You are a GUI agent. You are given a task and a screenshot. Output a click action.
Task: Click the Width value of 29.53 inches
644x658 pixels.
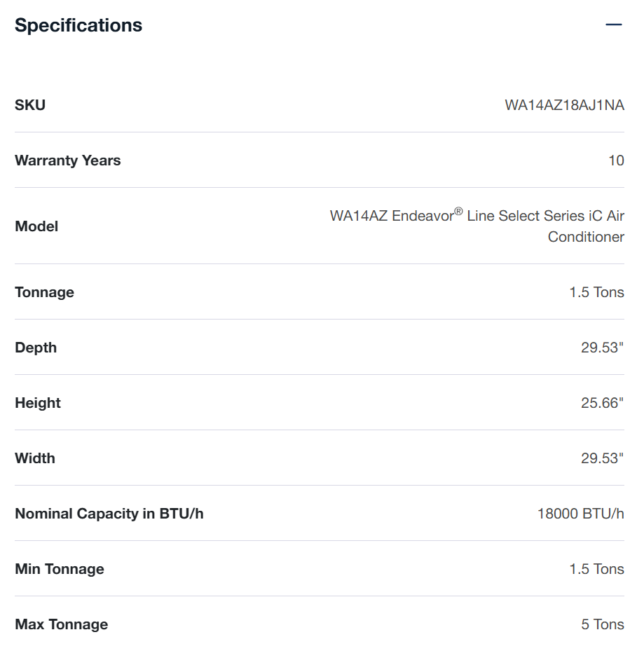tap(602, 458)
